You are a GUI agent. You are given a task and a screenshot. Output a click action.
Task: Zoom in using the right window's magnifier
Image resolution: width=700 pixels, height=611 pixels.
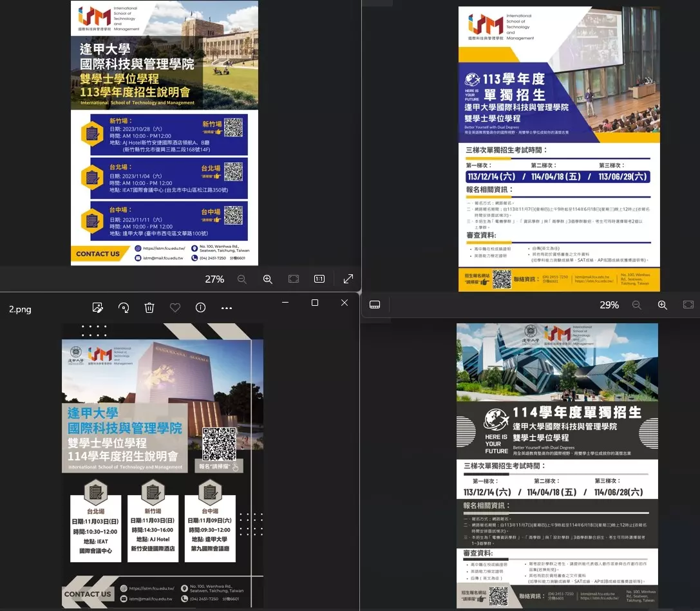(662, 305)
